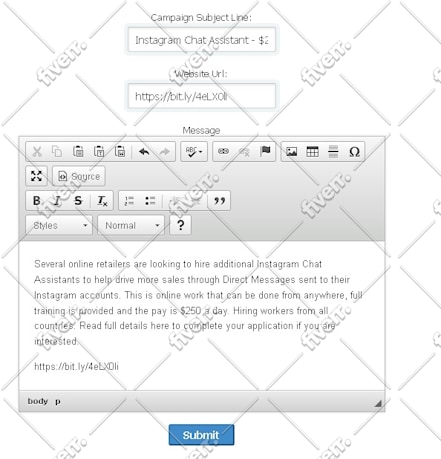Click the Paste clipboard icon

[78, 152]
